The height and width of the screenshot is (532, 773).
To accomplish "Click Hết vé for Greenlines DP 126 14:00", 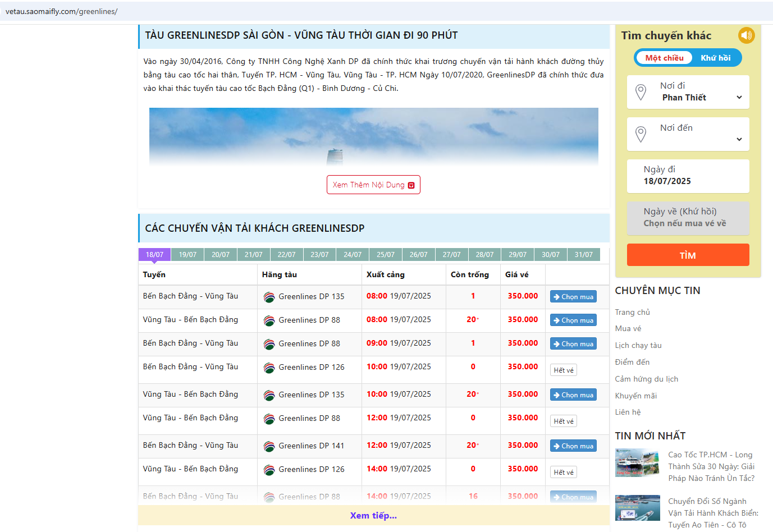I will click(x=564, y=473).
